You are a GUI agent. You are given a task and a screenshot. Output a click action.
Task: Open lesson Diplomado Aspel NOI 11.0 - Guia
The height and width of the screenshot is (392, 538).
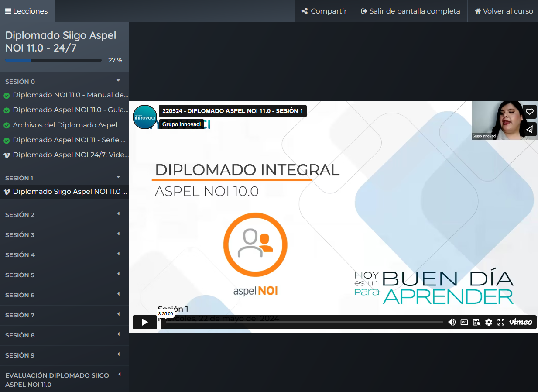[x=71, y=110]
